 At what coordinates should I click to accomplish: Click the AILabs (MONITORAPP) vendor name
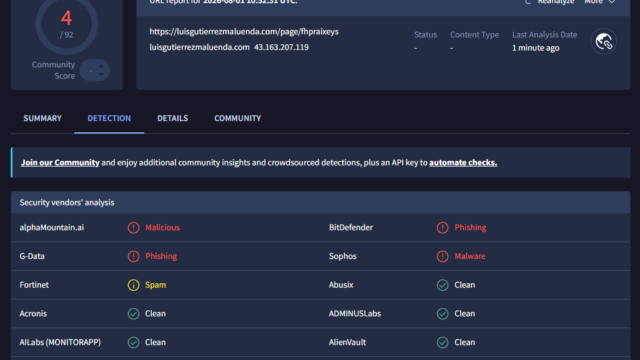coord(60,342)
